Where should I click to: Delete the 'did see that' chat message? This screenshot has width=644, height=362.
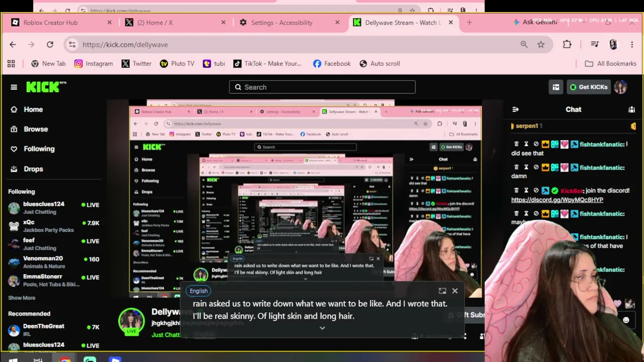pyautogui.click(x=516, y=144)
